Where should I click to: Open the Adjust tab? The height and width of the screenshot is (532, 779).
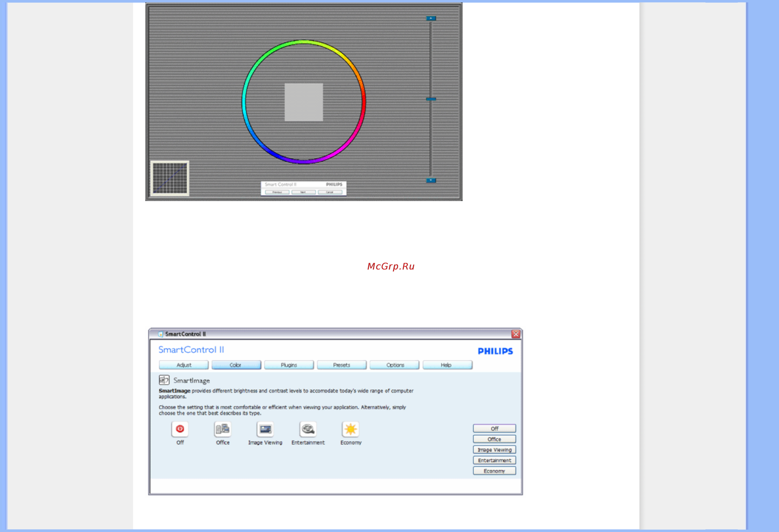pos(184,365)
